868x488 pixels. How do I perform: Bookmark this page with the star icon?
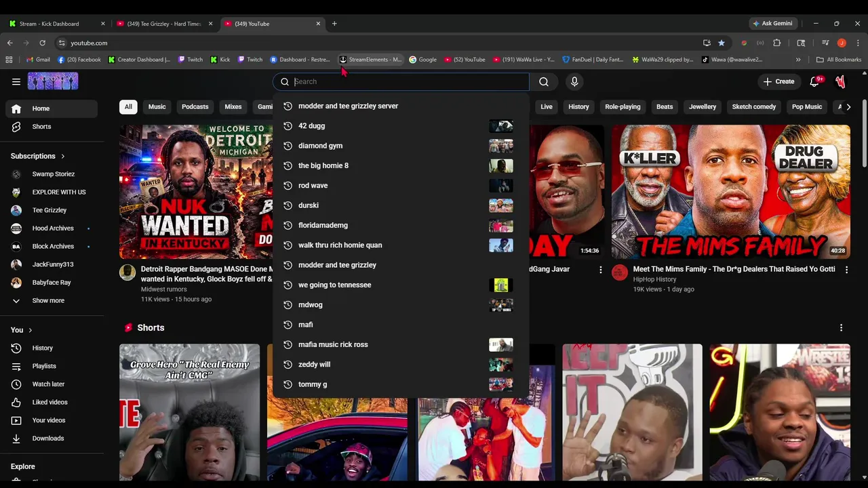click(x=722, y=43)
